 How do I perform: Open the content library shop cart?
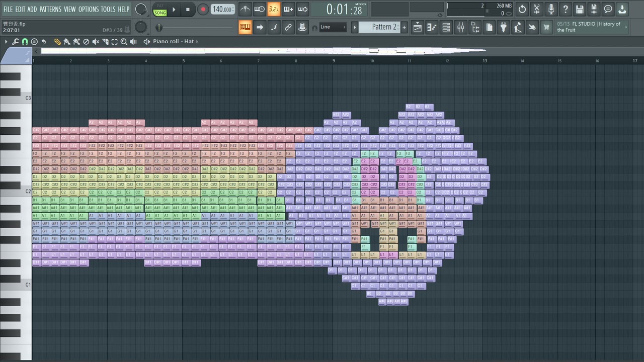click(x=546, y=27)
